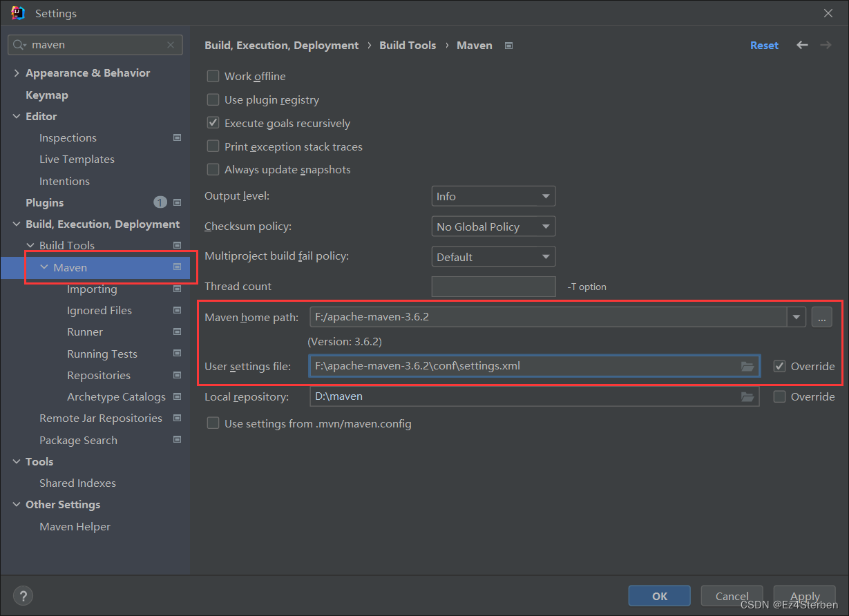Go forward with the right arrow

point(826,45)
